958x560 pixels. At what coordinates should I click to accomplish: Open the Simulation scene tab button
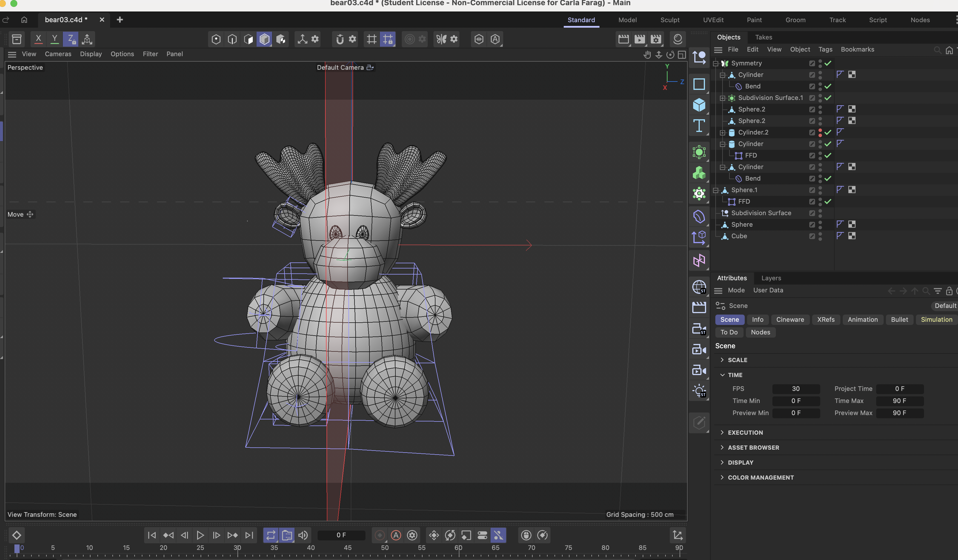[x=936, y=319]
